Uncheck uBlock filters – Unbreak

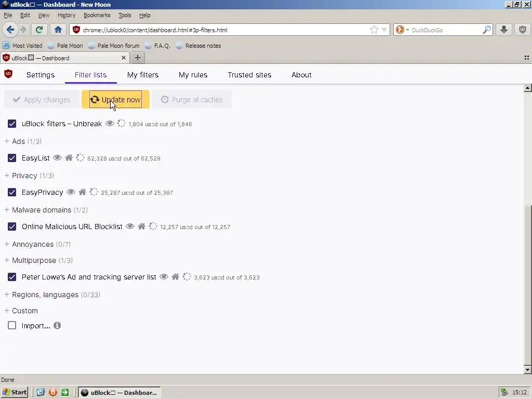[x=12, y=124]
